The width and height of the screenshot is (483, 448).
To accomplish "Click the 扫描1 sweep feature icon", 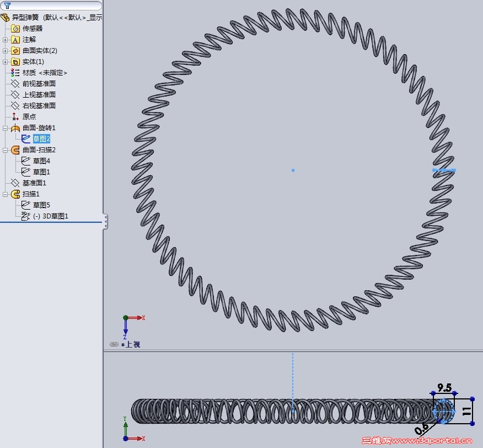I will point(15,194).
